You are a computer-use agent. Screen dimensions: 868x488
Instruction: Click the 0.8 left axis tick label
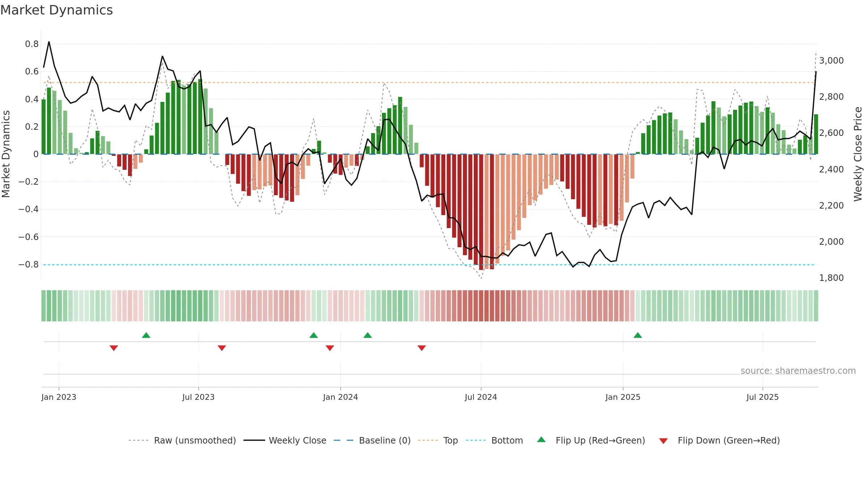(32, 44)
